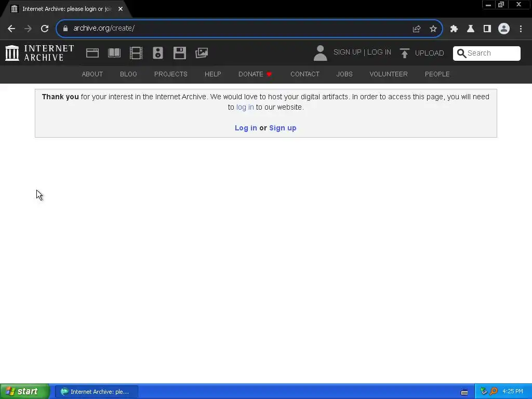The width and height of the screenshot is (532, 399).
Task: Open the Extensions puzzle icon
Action: (454, 29)
